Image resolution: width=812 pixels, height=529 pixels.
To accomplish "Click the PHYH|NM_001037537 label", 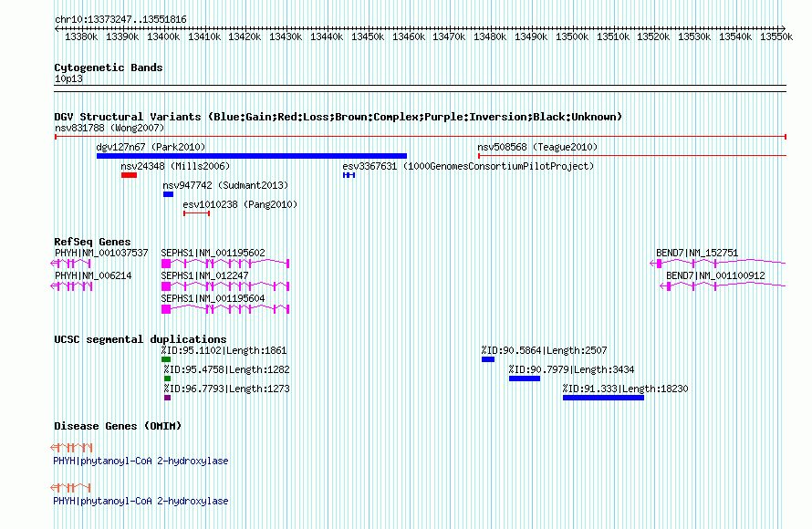I will click(x=101, y=253).
